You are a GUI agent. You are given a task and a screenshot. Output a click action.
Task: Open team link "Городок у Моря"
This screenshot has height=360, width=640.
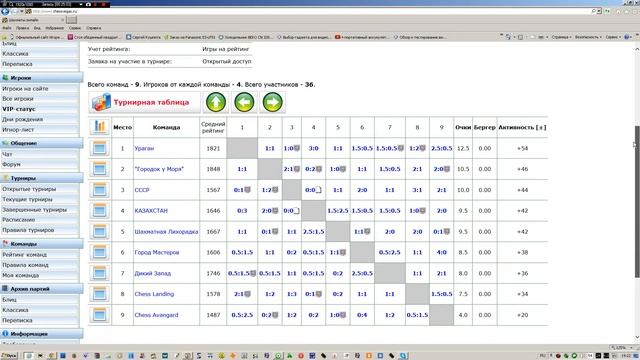click(159, 169)
